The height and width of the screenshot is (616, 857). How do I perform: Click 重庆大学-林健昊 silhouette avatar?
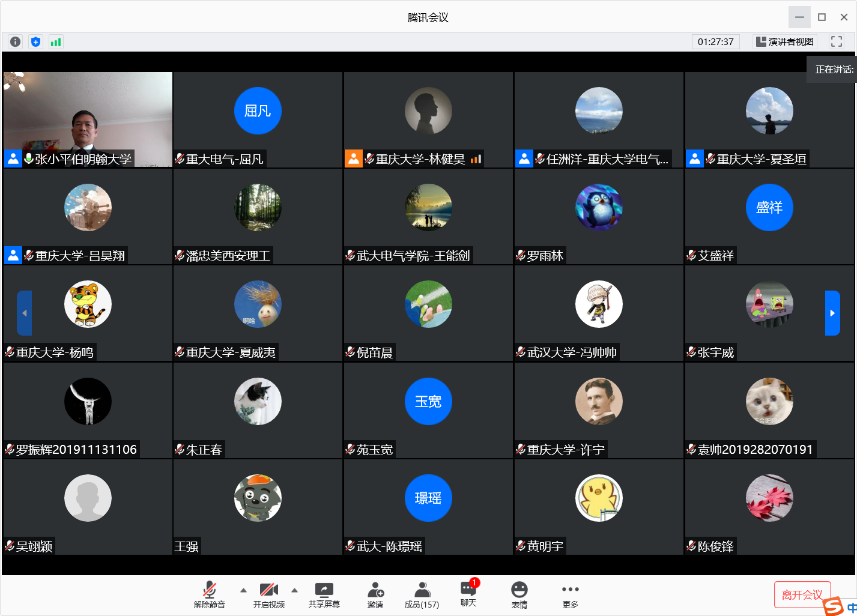pyautogui.click(x=428, y=110)
